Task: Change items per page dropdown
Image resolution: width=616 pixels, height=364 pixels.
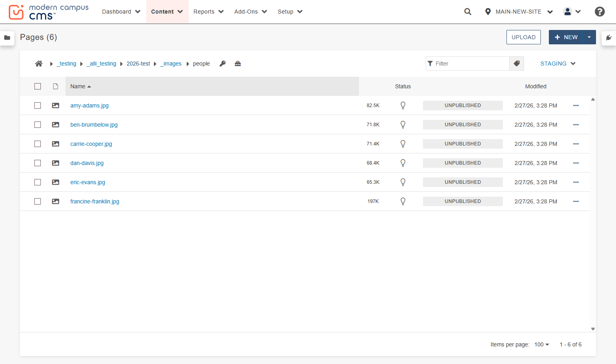Action: point(542,344)
